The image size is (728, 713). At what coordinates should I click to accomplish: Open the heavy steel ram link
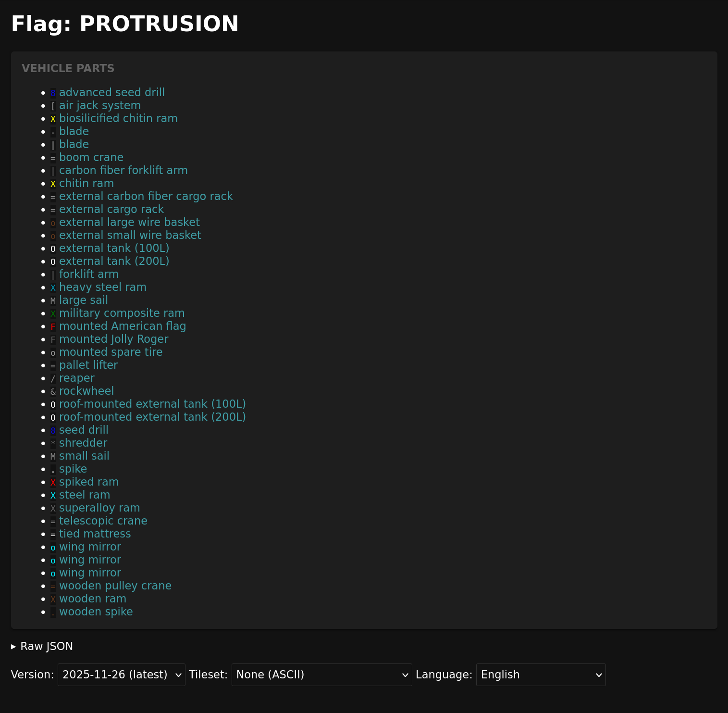coord(103,287)
